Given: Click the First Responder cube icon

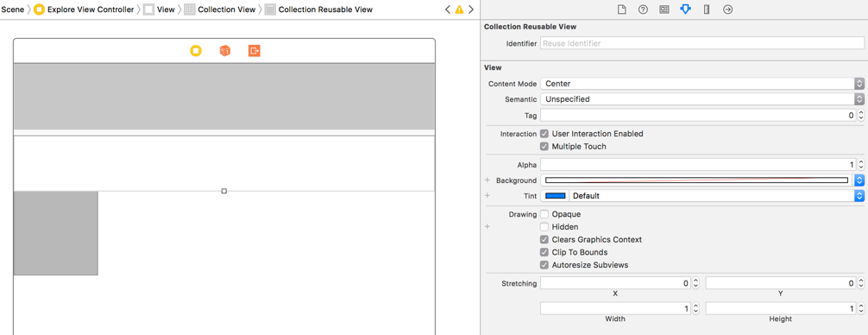Looking at the screenshot, I should (x=224, y=51).
